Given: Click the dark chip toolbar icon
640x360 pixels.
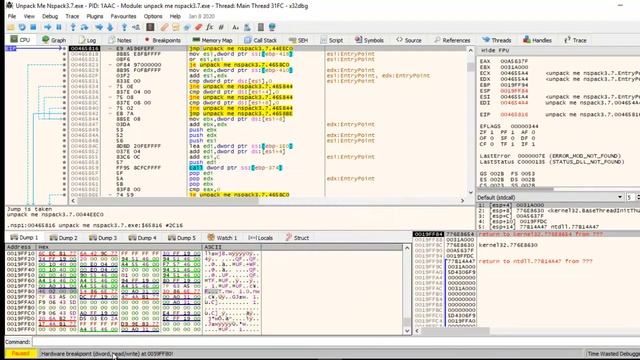Looking at the screenshot, I should click(150, 27).
